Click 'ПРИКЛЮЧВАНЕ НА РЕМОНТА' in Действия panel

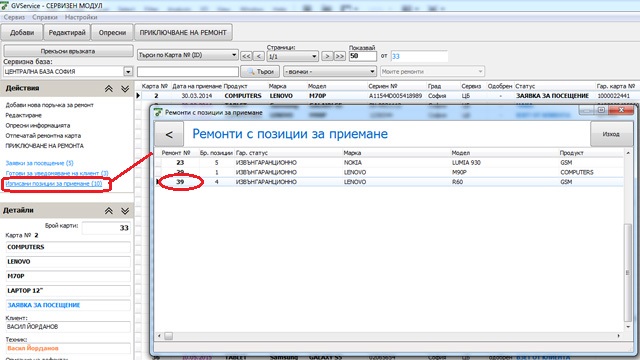pos(44,146)
